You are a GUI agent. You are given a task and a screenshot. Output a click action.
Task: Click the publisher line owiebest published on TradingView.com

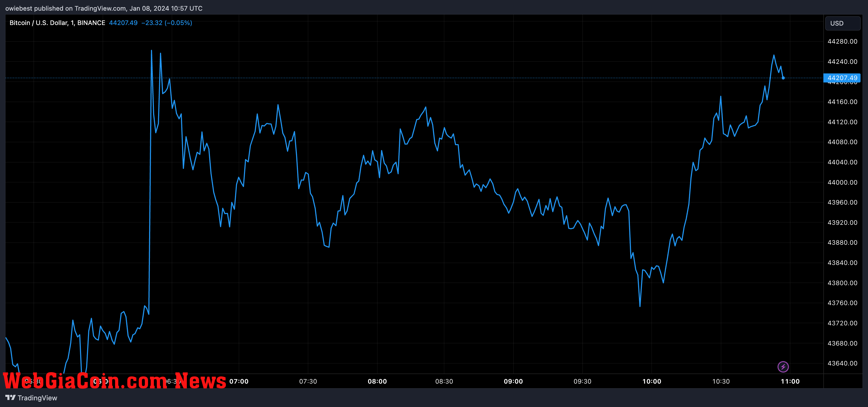(x=104, y=9)
